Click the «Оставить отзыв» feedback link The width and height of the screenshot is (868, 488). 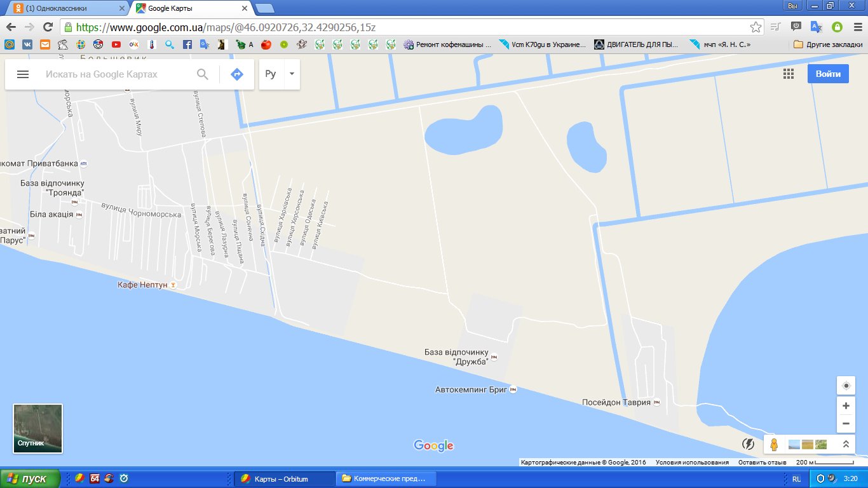(x=762, y=463)
